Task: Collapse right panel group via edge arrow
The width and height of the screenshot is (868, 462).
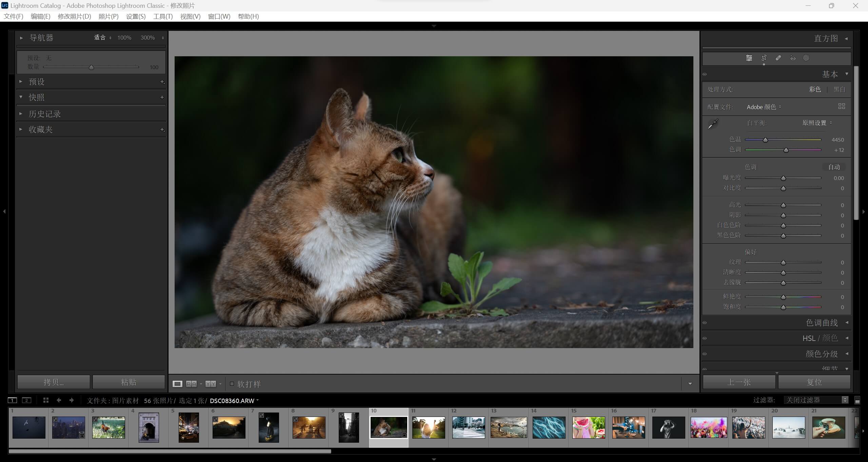Action: tap(864, 212)
